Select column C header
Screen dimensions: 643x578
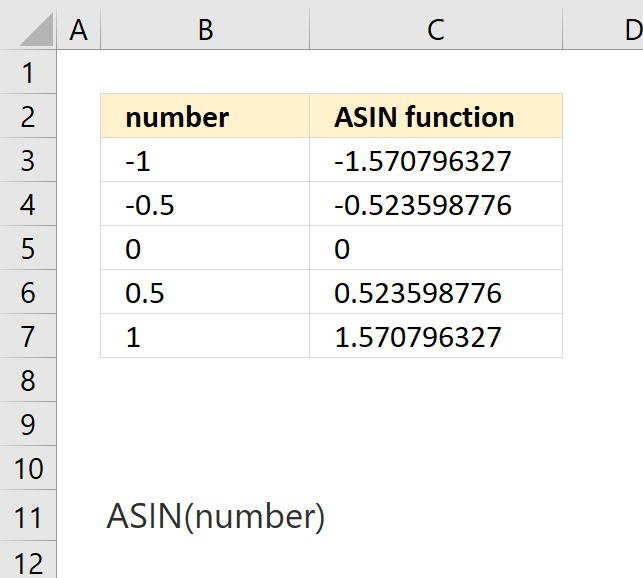coord(436,30)
